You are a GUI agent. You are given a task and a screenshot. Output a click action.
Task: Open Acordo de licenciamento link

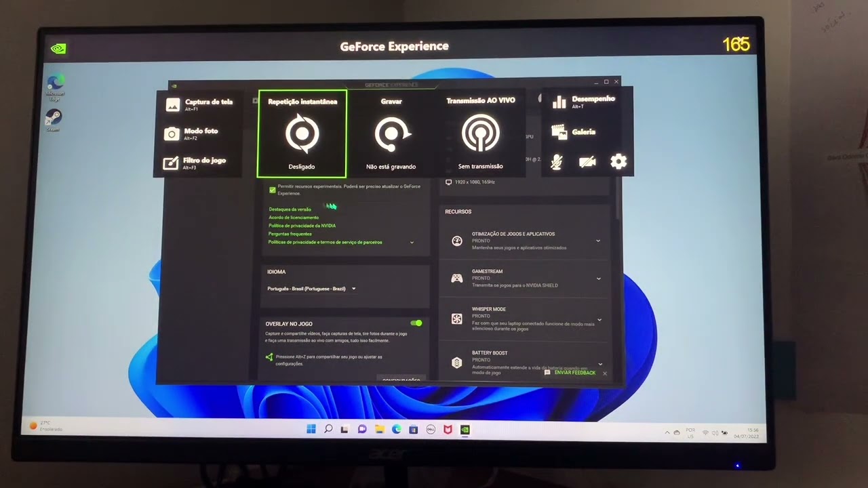tap(294, 218)
